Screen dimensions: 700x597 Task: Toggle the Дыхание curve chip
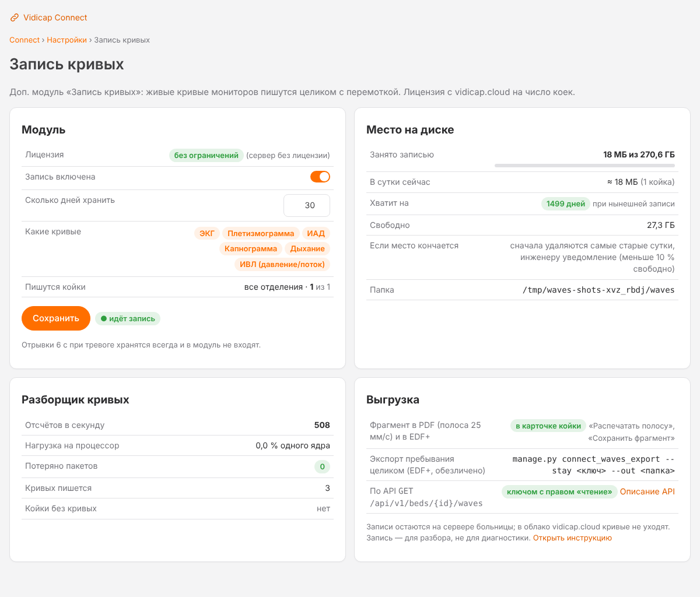point(307,249)
